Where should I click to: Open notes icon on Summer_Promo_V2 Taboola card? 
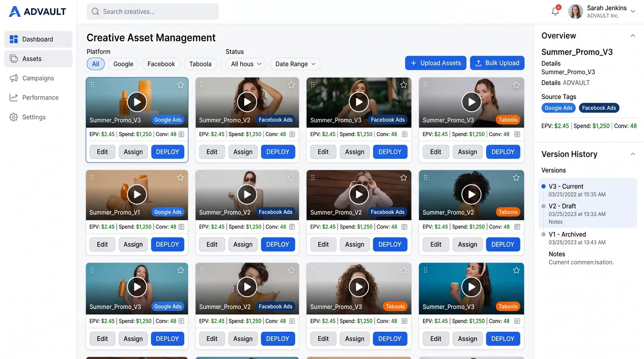[517, 227]
